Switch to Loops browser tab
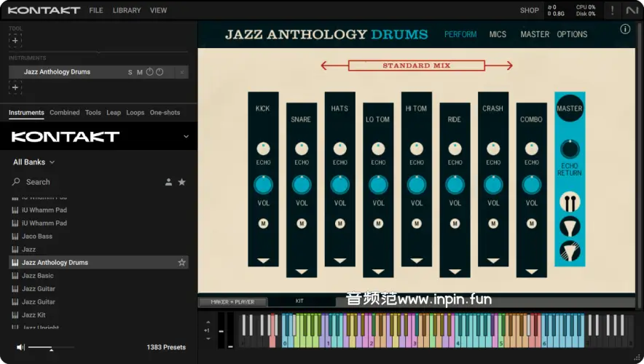This screenshot has width=644, height=364. (135, 112)
